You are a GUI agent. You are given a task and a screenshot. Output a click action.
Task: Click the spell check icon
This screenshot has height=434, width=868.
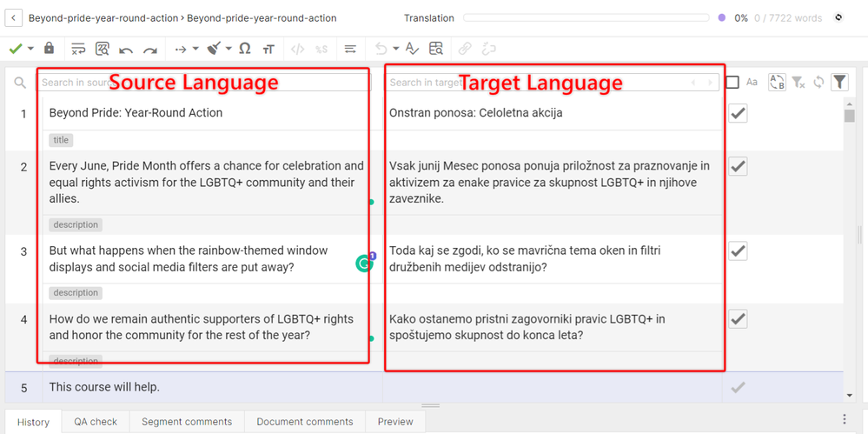coord(412,49)
